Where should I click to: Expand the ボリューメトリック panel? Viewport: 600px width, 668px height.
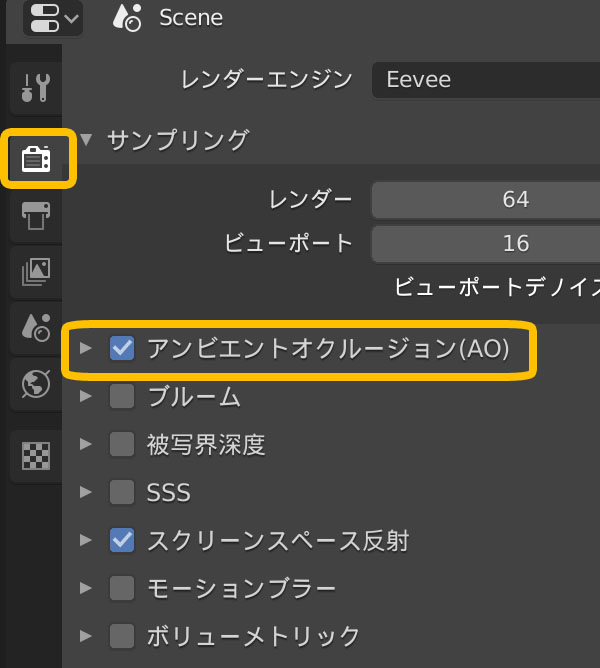[86, 636]
